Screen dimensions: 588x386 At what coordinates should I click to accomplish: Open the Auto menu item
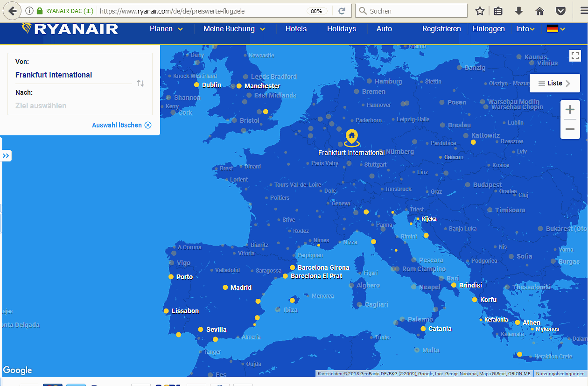pos(385,29)
